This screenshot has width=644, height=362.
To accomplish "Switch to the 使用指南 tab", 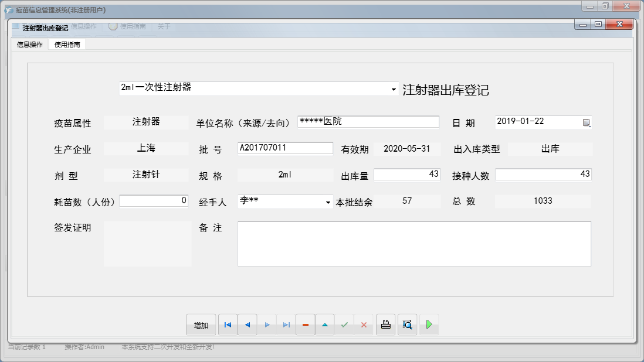I will click(x=67, y=45).
